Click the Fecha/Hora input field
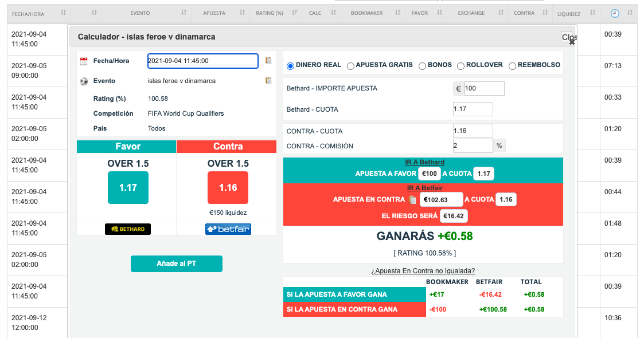This screenshot has width=644, height=338. pos(203,61)
